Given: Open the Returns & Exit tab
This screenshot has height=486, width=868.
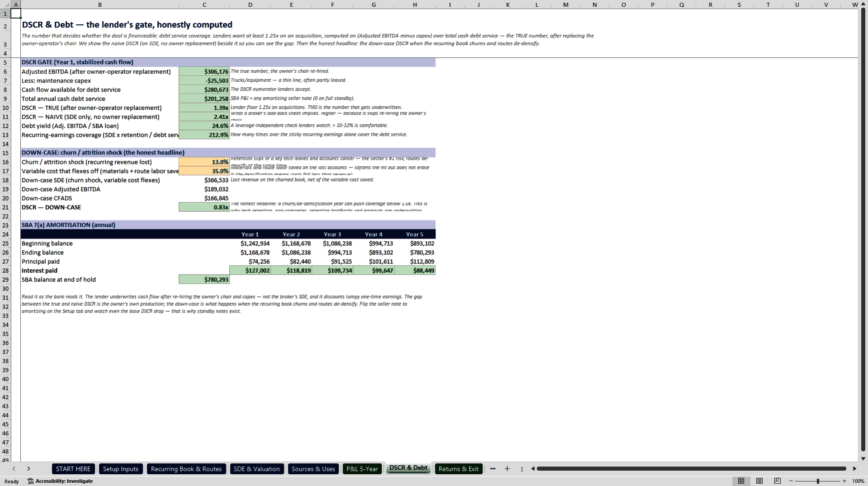Looking at the screenshot, I should coord(458,469).
